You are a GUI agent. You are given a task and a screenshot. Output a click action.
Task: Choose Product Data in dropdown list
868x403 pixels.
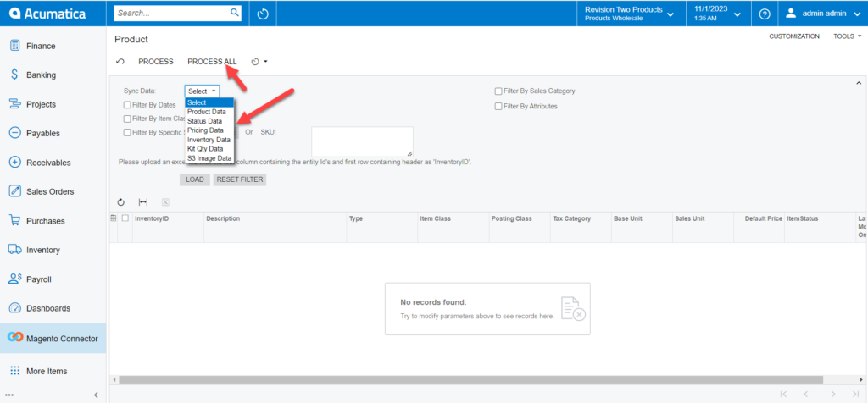[210, 112]
